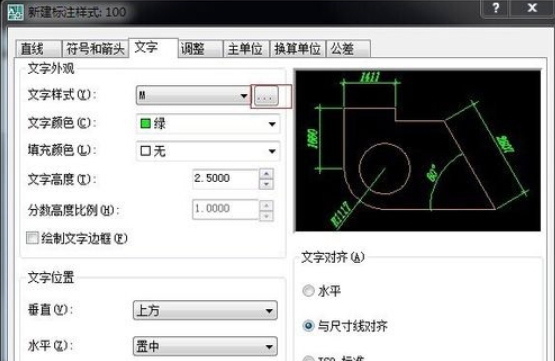
Task: Expand the text style M dropdown
Action: (193, 96)
